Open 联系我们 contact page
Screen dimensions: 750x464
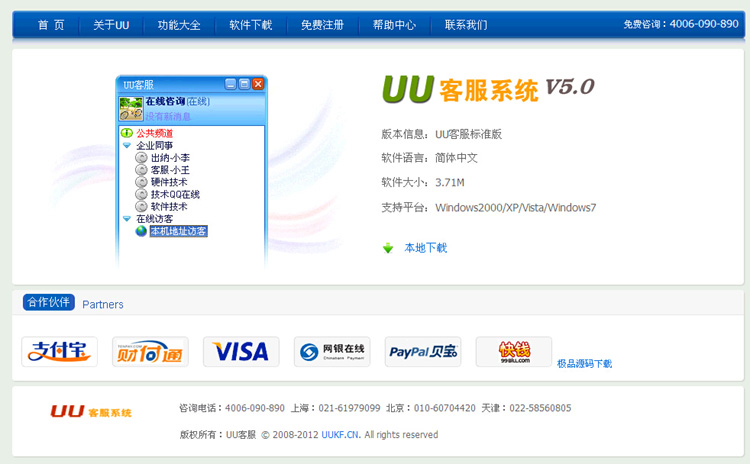coord(466,25)
